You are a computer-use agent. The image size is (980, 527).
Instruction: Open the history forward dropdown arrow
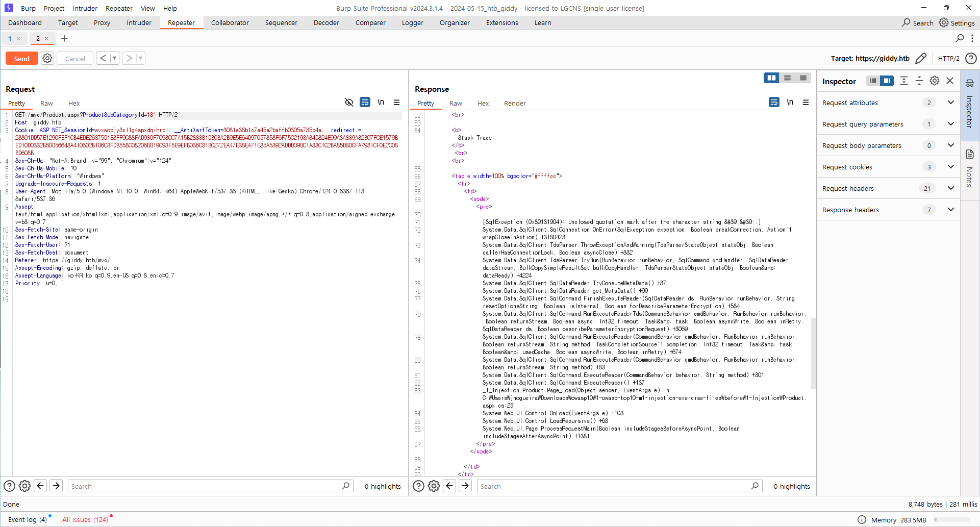[140, 58]
